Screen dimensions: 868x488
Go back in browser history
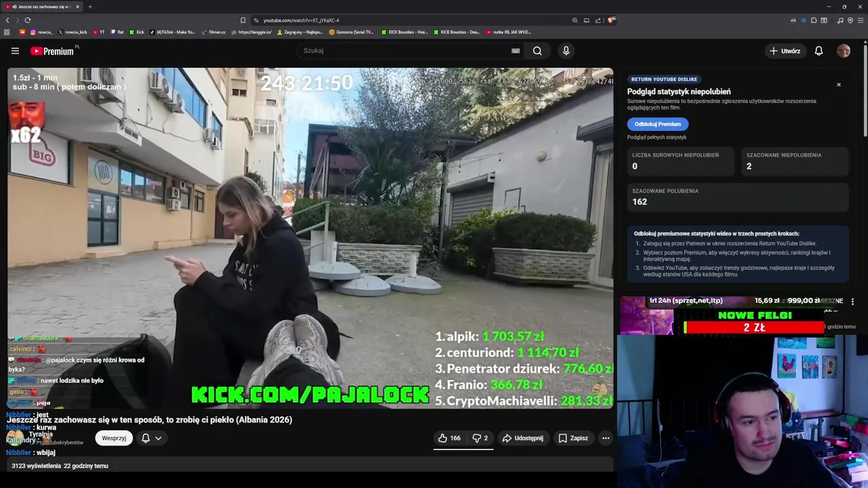click(x=7, y=20)
